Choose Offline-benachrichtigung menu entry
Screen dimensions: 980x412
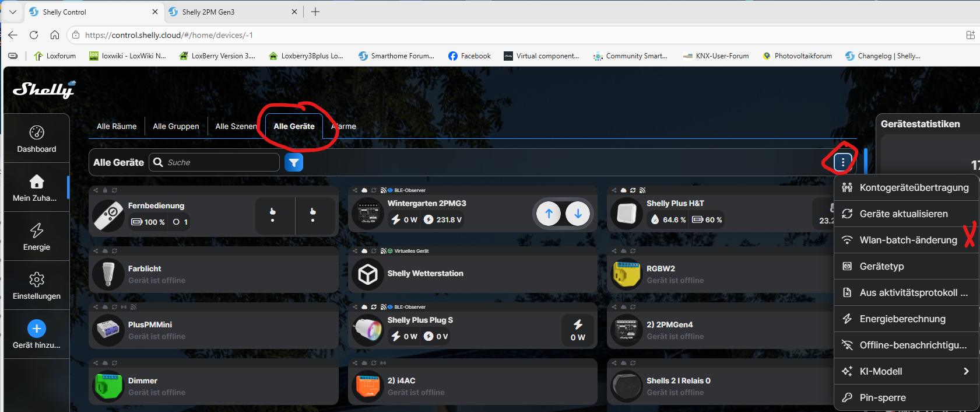(x=907, y=345)
